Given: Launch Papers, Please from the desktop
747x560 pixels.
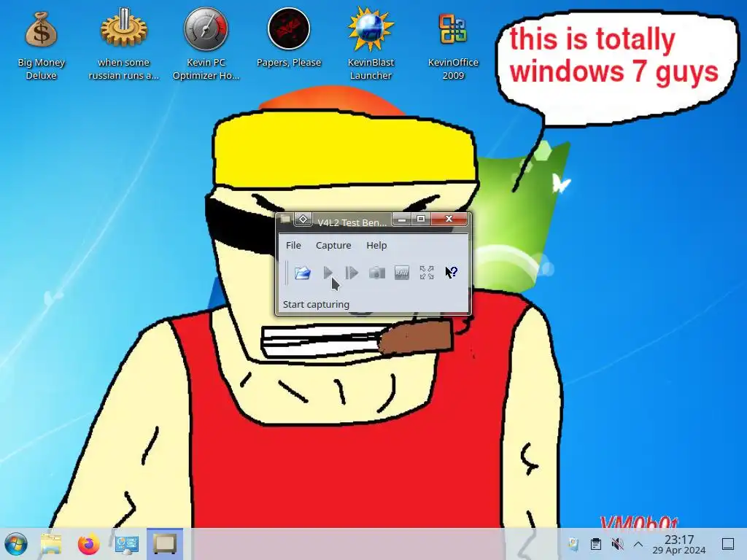Looking at the screenshot, I should coord(289,38).
